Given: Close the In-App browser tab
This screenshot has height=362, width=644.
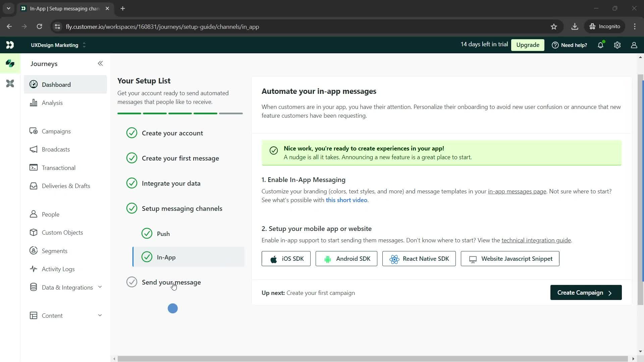Looking at the screenshot, I should [x=107, y=8].
